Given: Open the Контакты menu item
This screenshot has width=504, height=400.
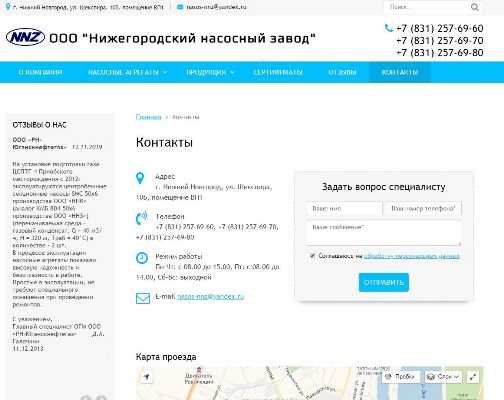Looking at the screenshot, I should coord(400,72).
